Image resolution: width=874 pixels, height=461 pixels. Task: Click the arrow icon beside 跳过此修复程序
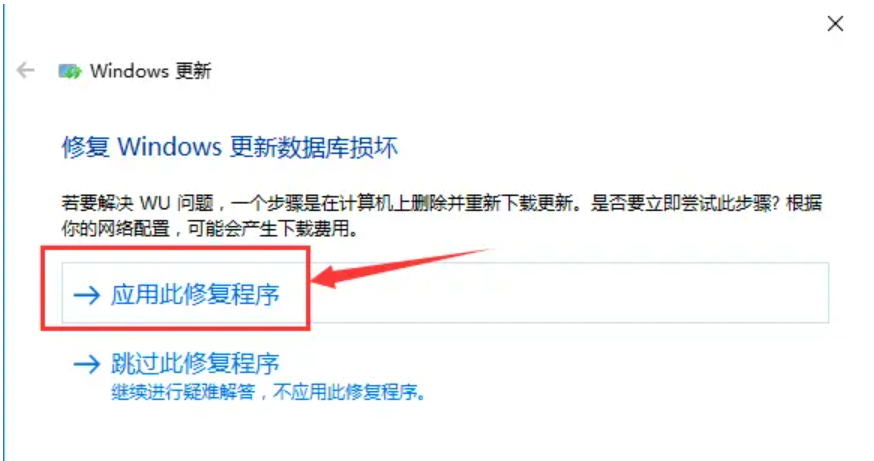click(x=86, y=365)
